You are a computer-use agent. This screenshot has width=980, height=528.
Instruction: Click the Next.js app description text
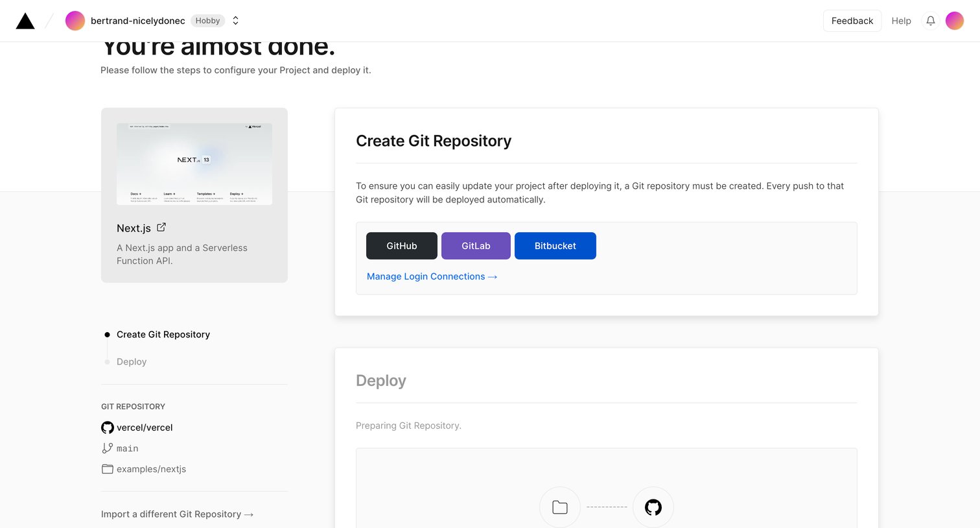[182, 254]
